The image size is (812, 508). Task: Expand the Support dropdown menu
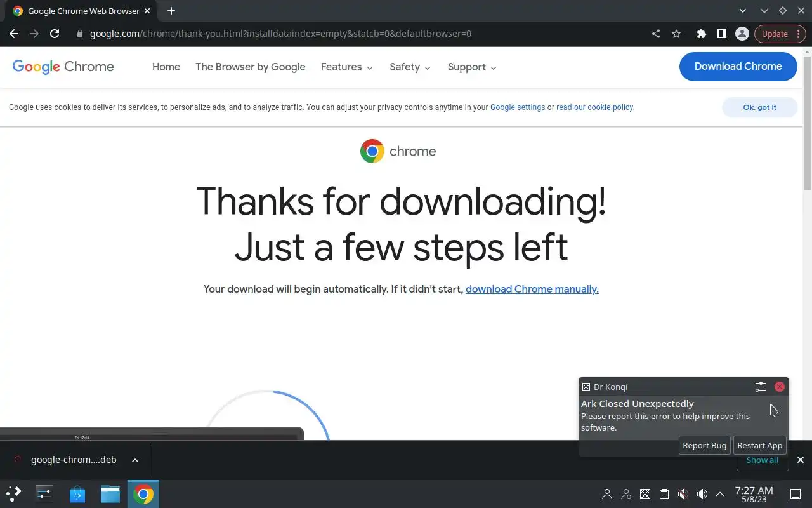point(472,67)
